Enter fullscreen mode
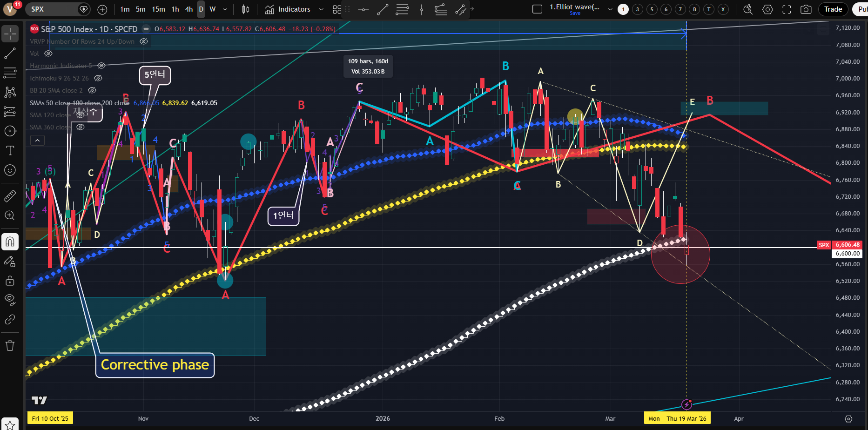 (787, 9)
